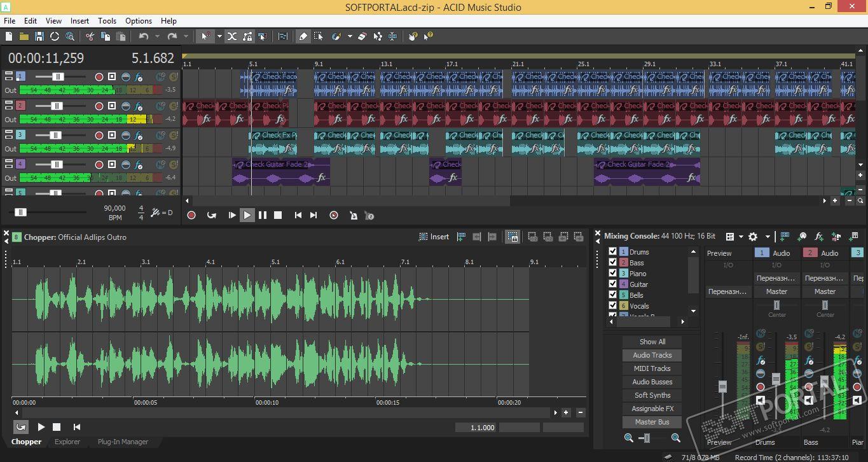Stop playback in main transport
This screenshot has height=462, width=868.
[x=278, y=215]
